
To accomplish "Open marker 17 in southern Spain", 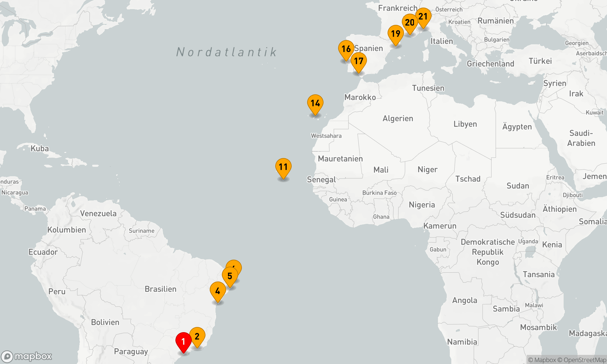I will pos(358,62).
